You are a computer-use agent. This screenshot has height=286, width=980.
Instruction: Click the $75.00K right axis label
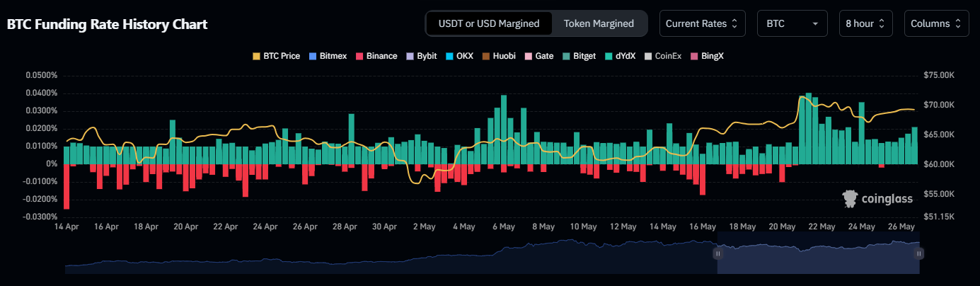pos(940,75)
